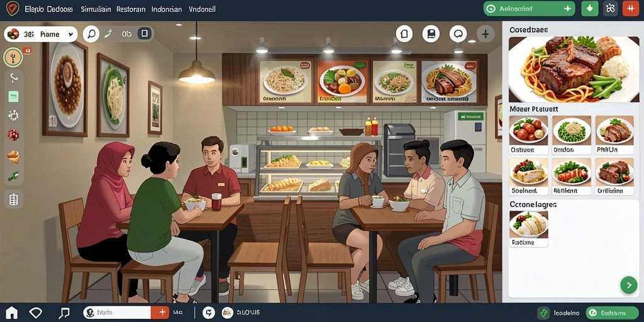Click the red plus button beside bottom field
The image size is (644, 322).
click(x=162, y=313)
